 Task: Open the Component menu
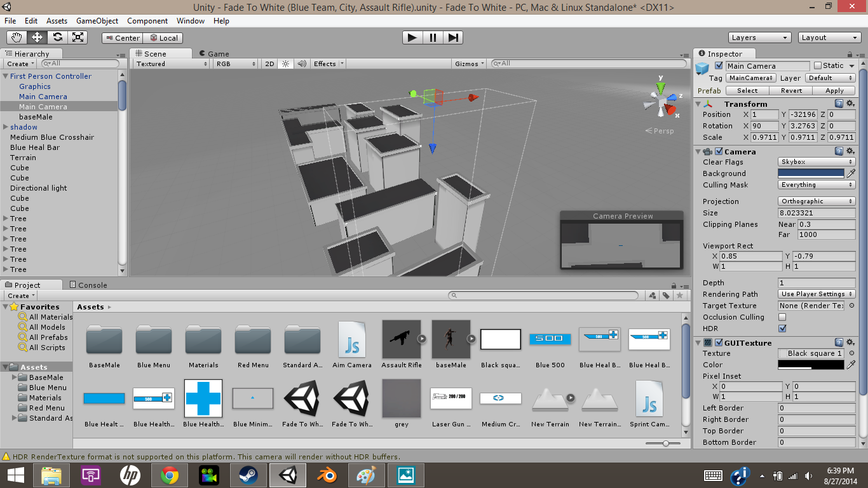[147, 21]
